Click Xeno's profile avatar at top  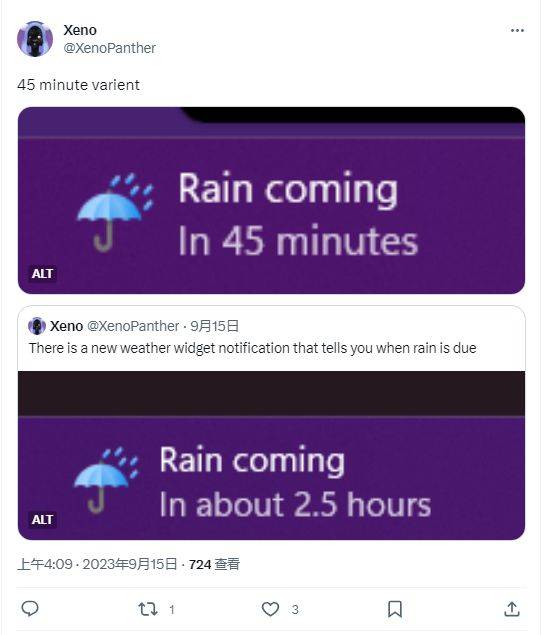35,39
